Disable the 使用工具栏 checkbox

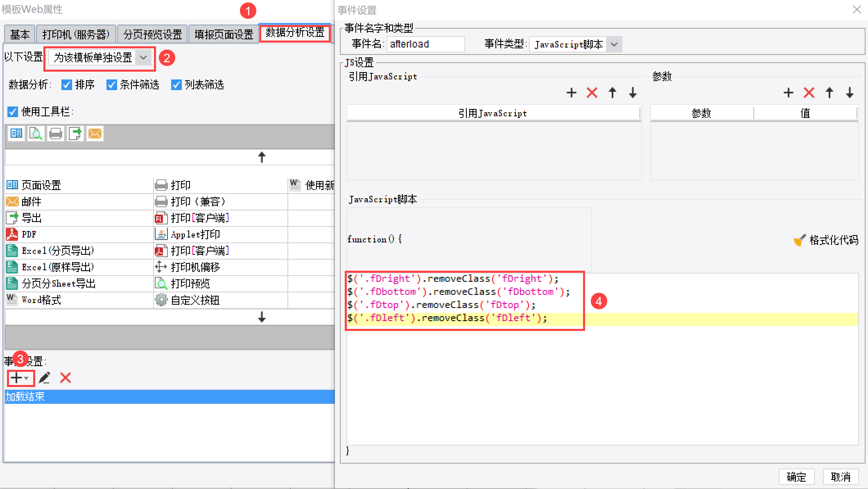tap(13, 112)
